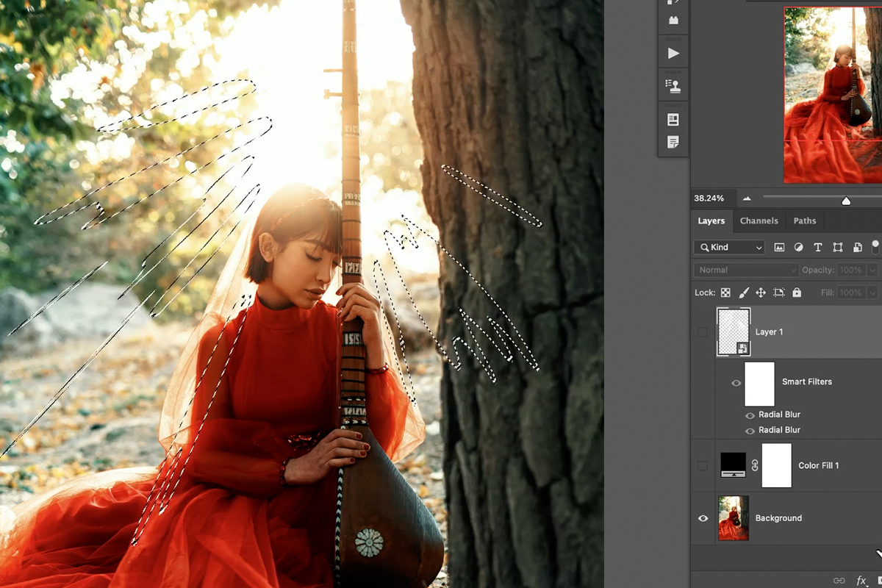The height and width of the screenshot is (588, 882).
Task: Show the Color Fill 1 layer
Action: pyautogui.click(x=703, y=465)
